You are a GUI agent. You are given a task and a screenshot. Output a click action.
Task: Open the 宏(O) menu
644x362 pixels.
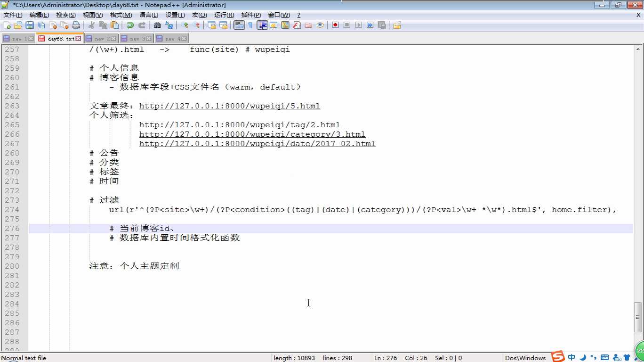(x=200, y=15)
